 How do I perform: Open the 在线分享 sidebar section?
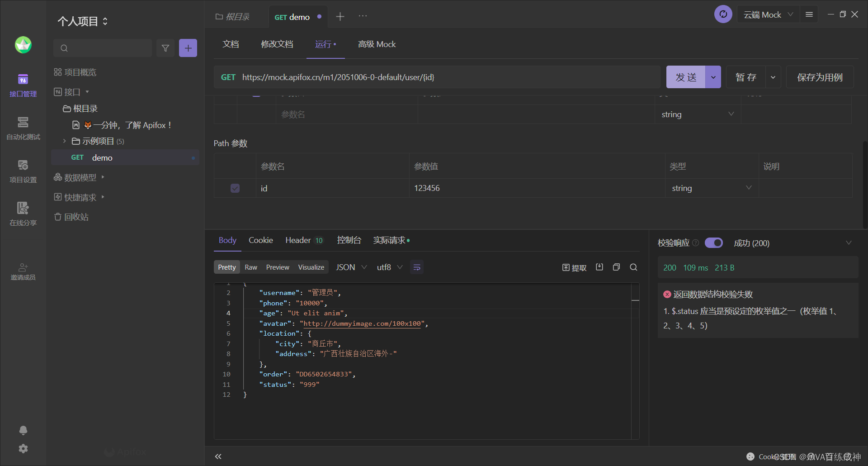pyautogui.click(x=23, y=214)
